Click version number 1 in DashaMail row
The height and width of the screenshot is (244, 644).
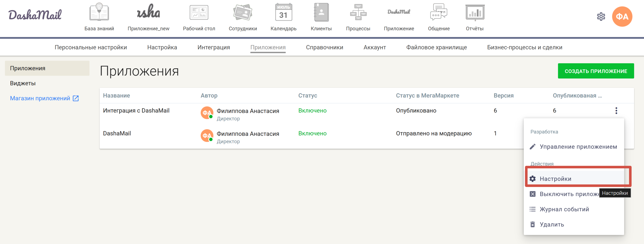(495, 133)
